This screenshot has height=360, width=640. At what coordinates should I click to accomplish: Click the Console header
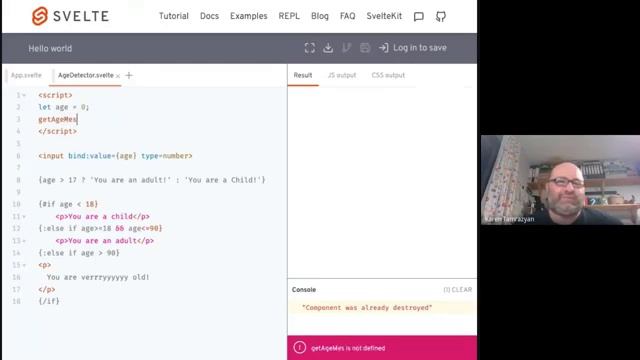(x=304, y=290)
